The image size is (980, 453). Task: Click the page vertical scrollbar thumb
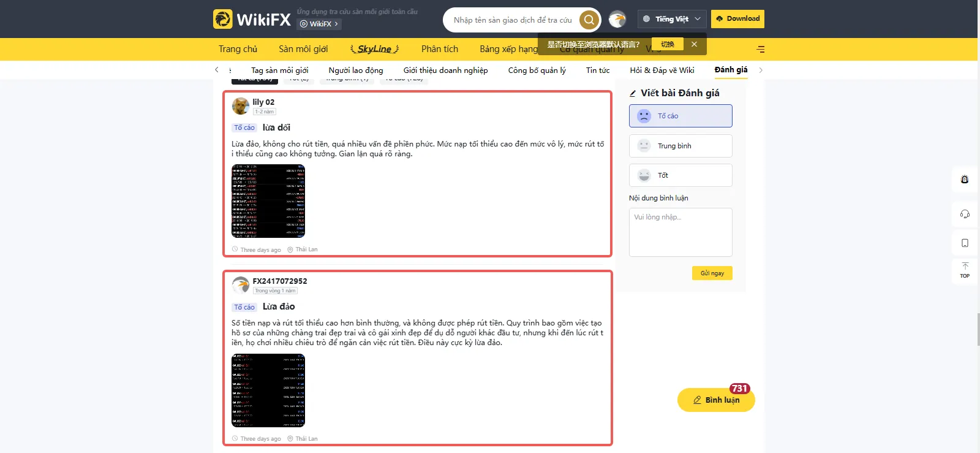[x=978, y=329]
